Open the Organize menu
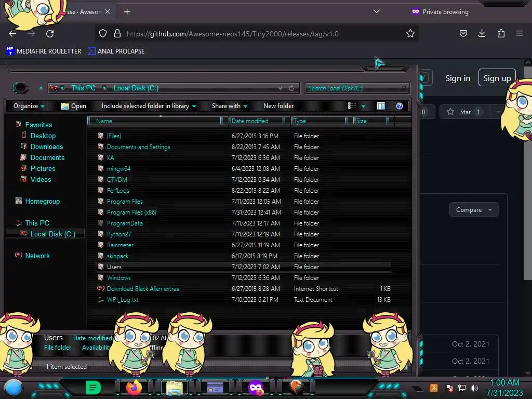Screen dimensions: 532x399 tap(29, 106)
